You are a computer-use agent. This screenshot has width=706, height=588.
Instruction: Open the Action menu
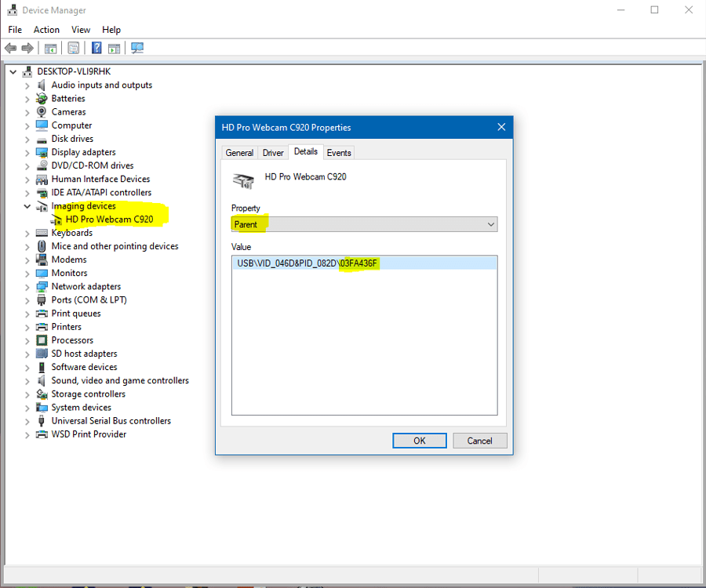[46, 30]
